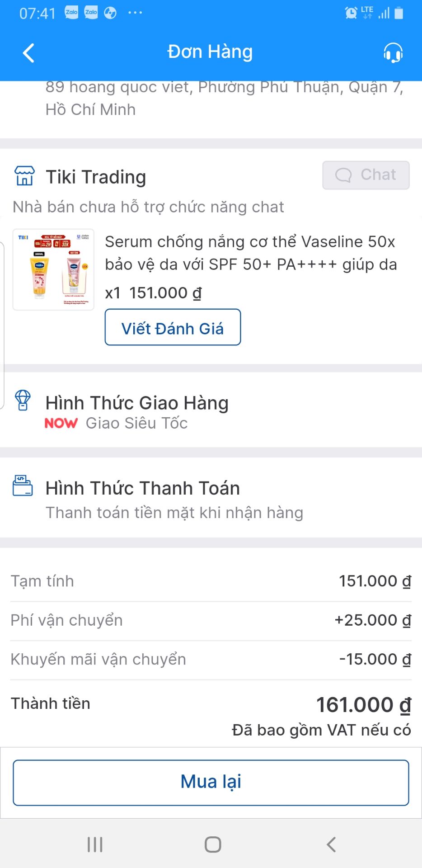Tap the Đơn Hàng title bar

coord(211,51)
